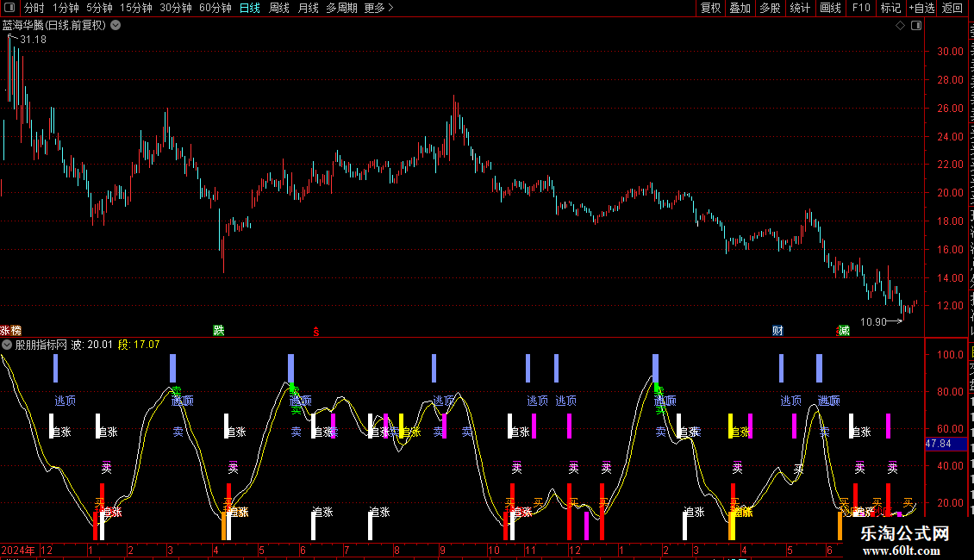Select the 60分钟 period tab

click(215, 8)
